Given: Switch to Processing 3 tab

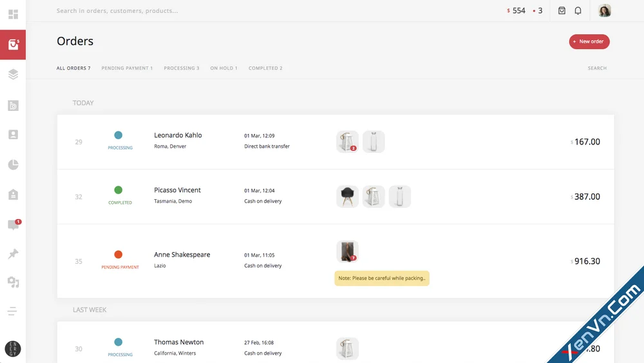Looking at the screenshot, I should [x=182, y=68].
